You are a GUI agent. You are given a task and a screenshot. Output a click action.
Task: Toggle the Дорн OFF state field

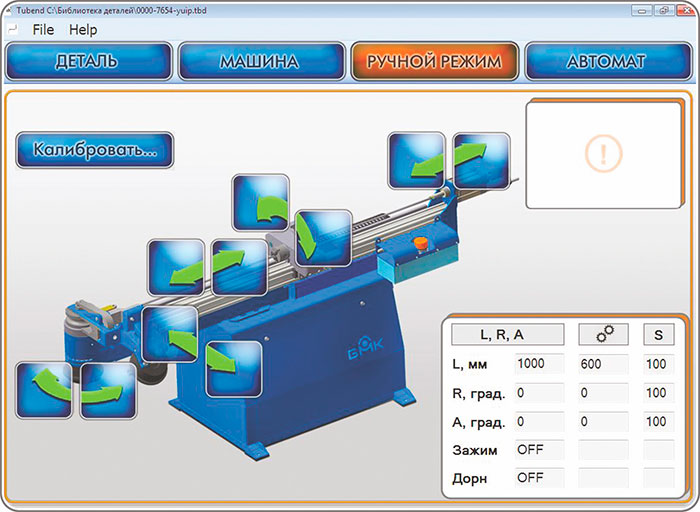tap(539, 478)
